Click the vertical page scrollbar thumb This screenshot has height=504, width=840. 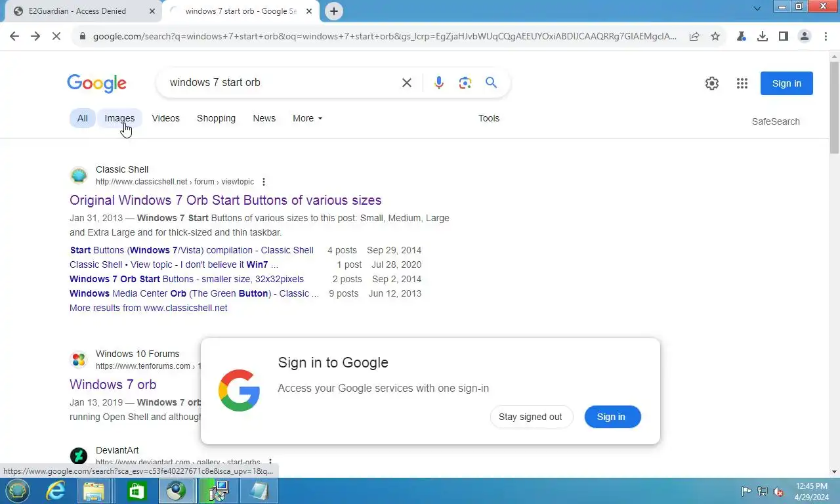(x=834, y=108)
